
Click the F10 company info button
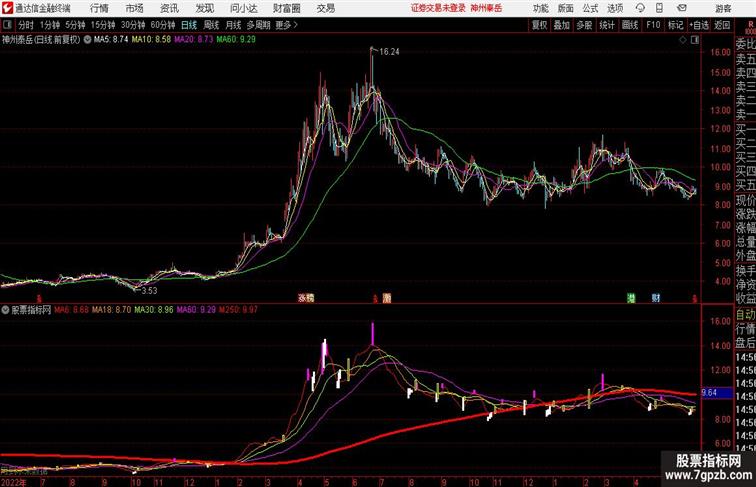(653, 25)
